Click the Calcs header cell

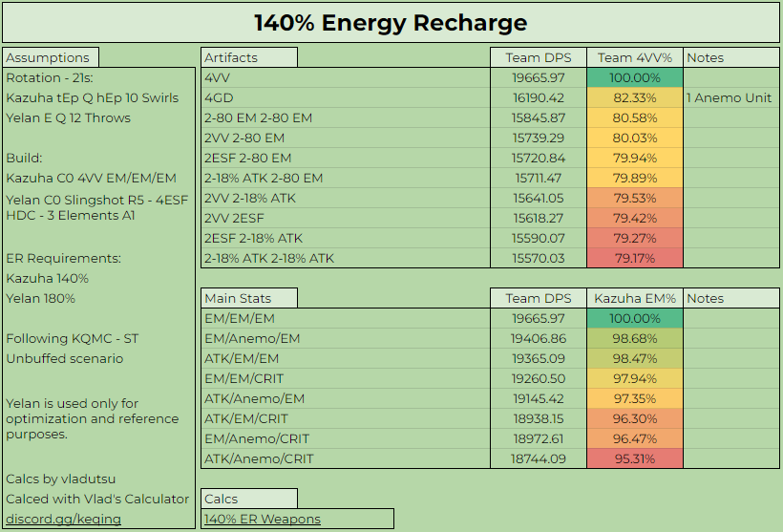coord(249,499)
